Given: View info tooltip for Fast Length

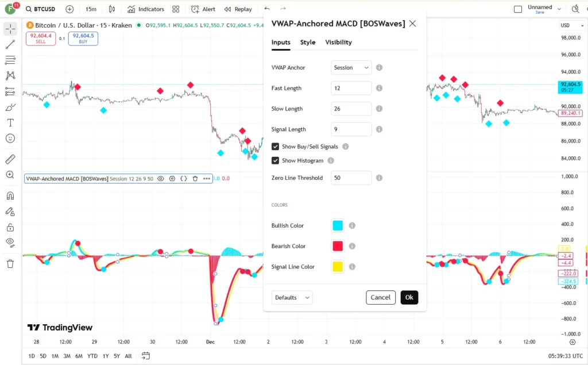Looking at the screenshot, I should coord(379,89).
